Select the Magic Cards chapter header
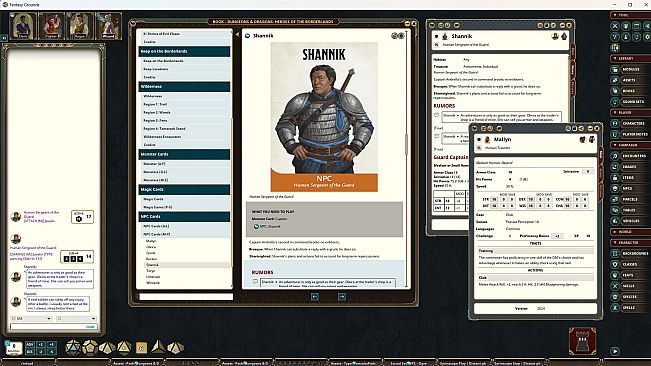Screen dimensions: 651x366 tap(184, 190)
